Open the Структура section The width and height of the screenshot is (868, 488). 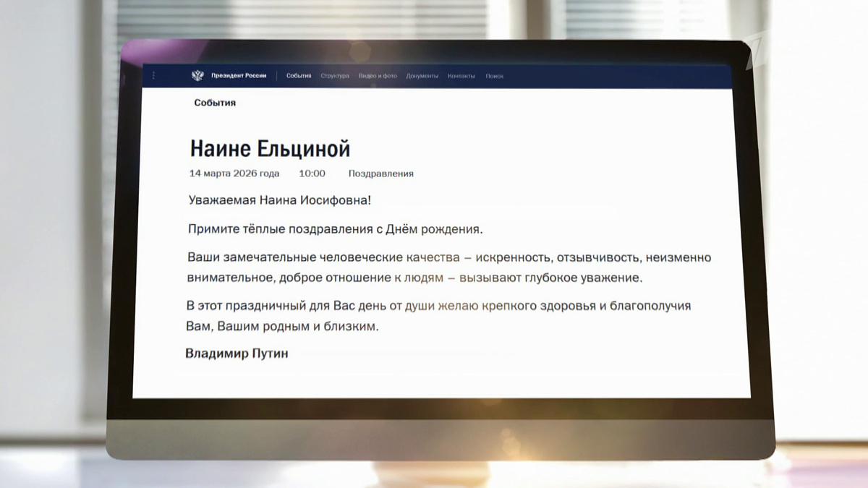click(335, 74)
